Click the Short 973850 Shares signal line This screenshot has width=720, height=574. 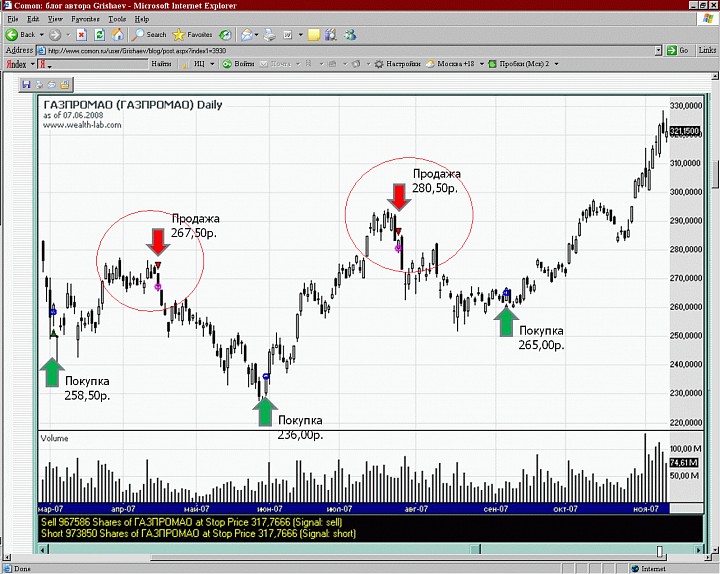coord(198,534)
